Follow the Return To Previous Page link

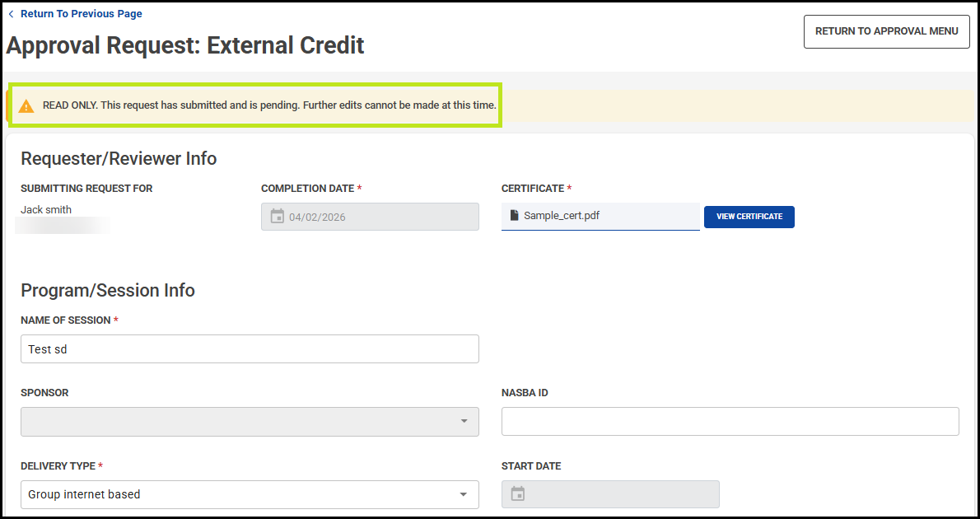pos(81,14)
